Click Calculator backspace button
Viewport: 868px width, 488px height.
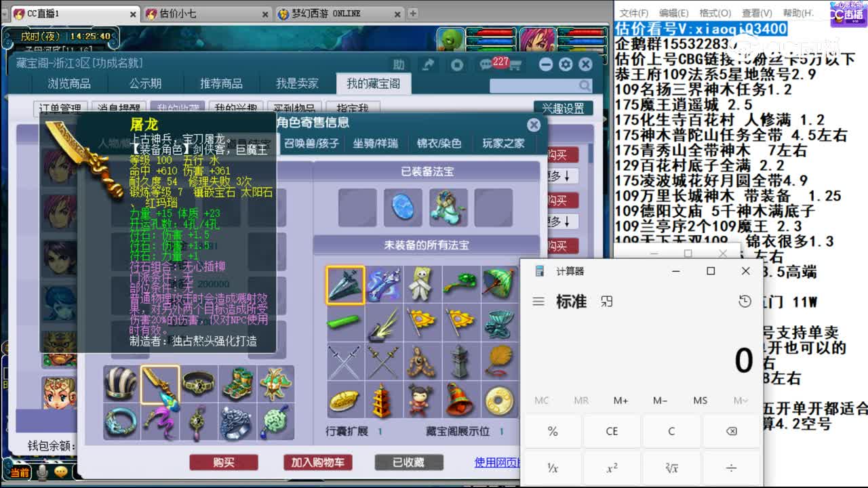click(731, 431)
